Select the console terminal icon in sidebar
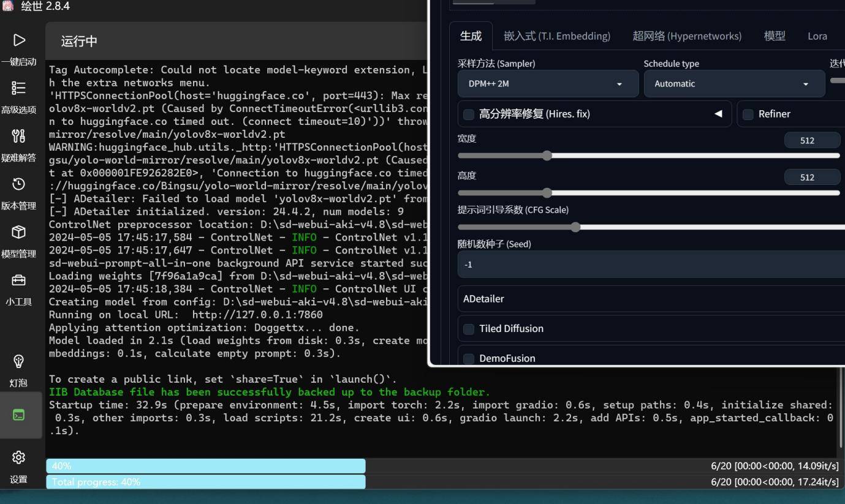The image size is (845, 504). point(19,415)
